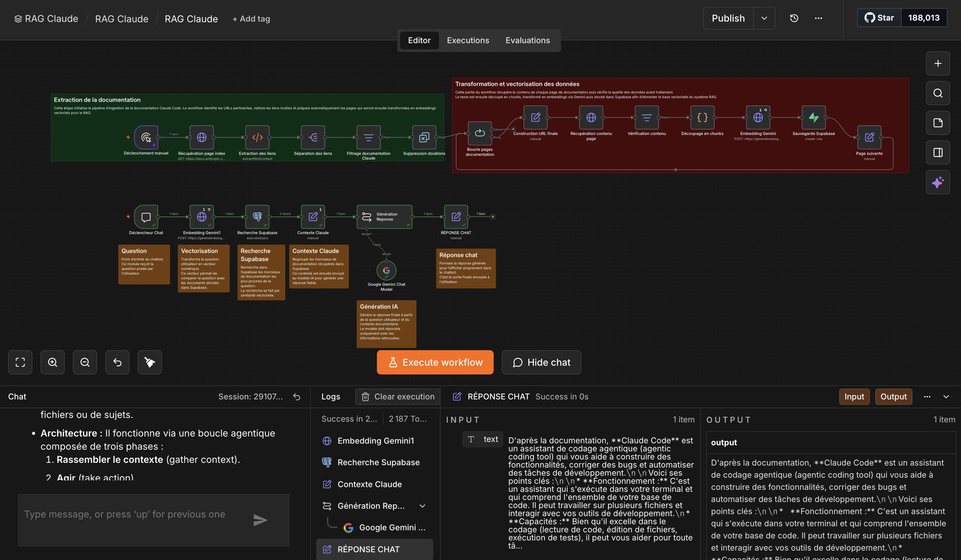Select Recherche Supabase in the logs list
This screenshot has width=961, height=560.
(x=375, y=463)
